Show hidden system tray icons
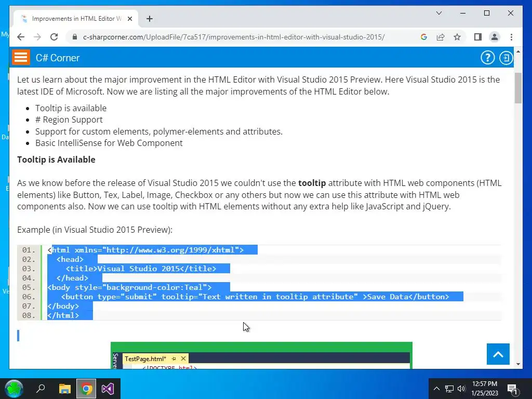This screenshot has width=532, height=399. pyautogui.click(x=436, y=389)
